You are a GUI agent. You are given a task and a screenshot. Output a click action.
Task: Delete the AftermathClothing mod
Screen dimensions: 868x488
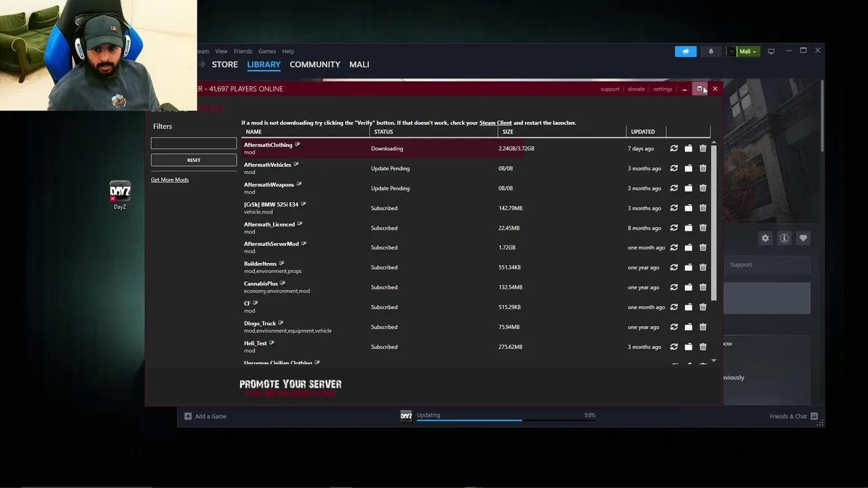tap(703, 148)
